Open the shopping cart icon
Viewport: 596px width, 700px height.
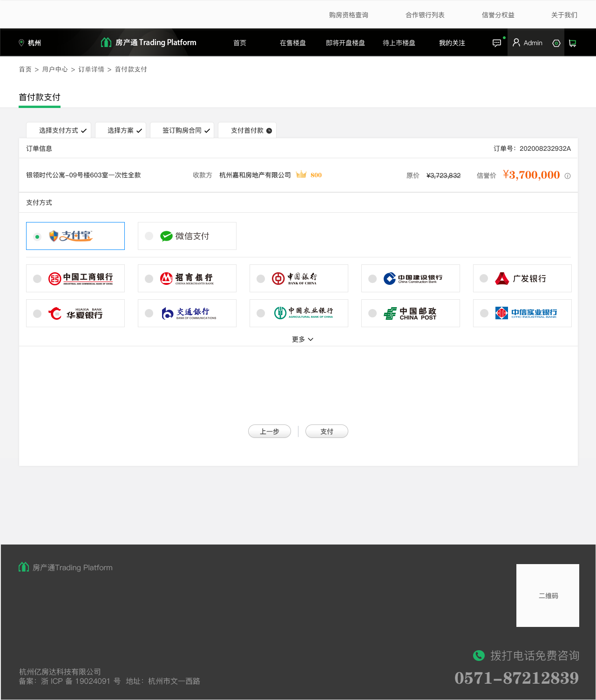click(573, 43)
